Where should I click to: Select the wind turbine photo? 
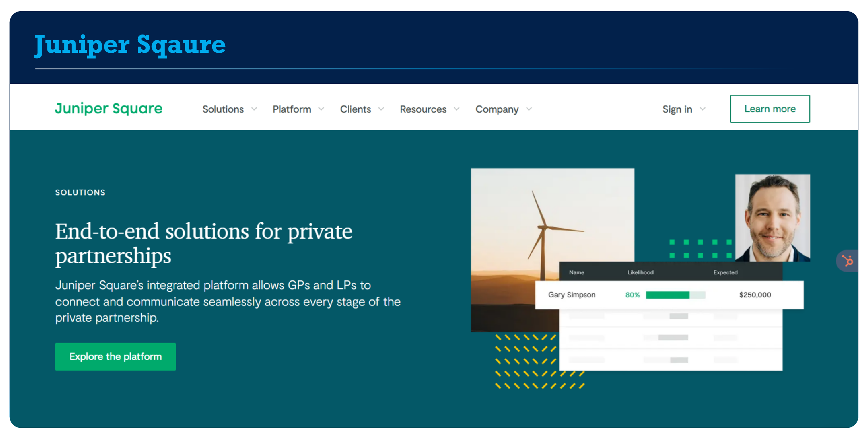pyautogui.click(x=552, y=249)
